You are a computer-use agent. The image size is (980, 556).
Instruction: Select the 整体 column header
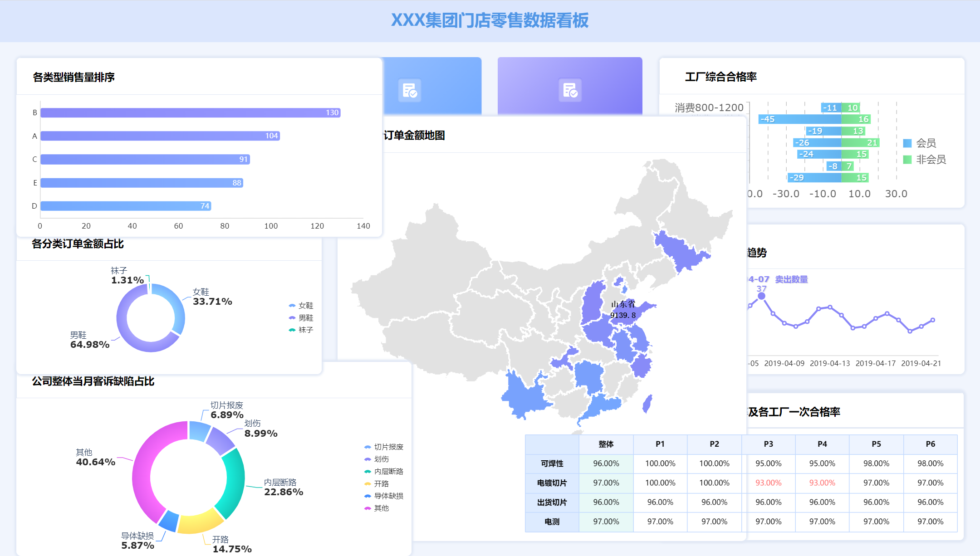coord(606,444)
